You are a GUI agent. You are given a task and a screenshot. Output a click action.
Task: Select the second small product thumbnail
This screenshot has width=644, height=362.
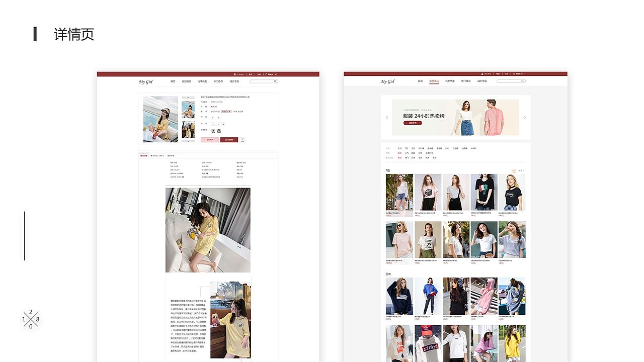188,129
